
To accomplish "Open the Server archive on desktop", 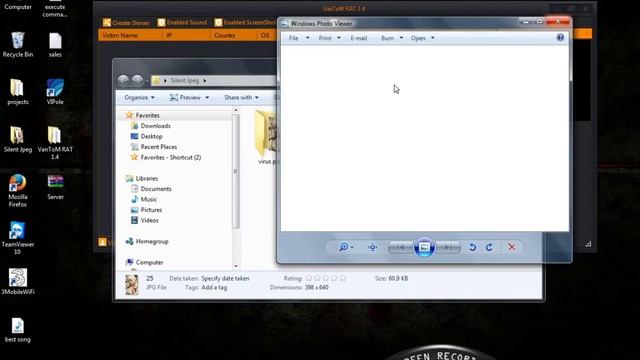I will point(55,187).
